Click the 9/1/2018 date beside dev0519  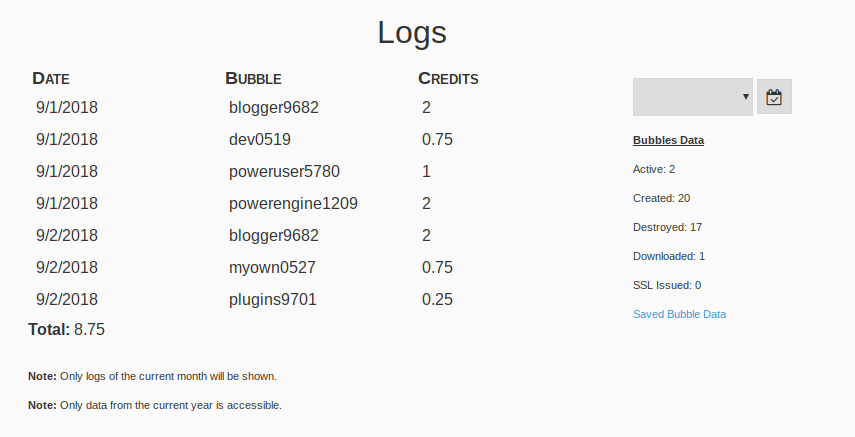coord(67,140)
